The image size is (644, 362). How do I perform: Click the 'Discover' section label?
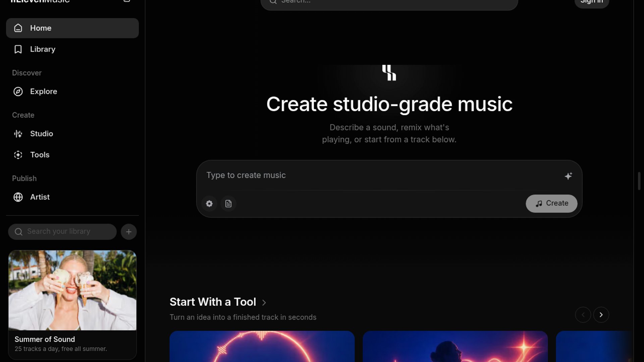[27, 73]
